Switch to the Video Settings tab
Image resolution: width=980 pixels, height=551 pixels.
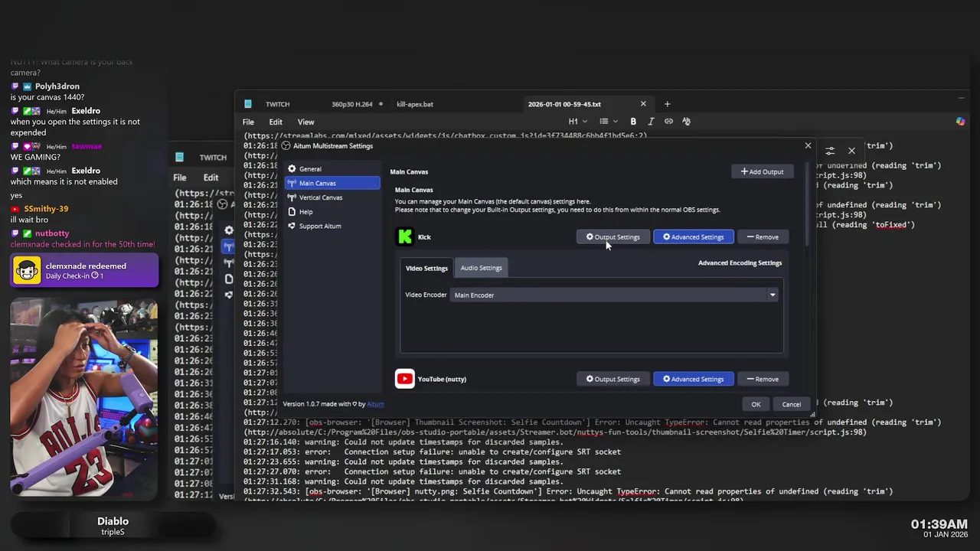pos(426,268)
